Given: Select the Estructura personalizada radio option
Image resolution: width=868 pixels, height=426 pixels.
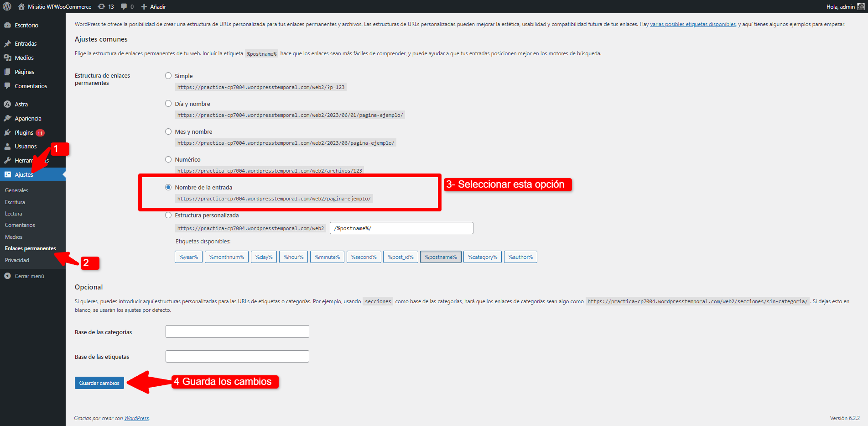Looking at the screenshot, I should pyautogui.click(x=168, y=215).
